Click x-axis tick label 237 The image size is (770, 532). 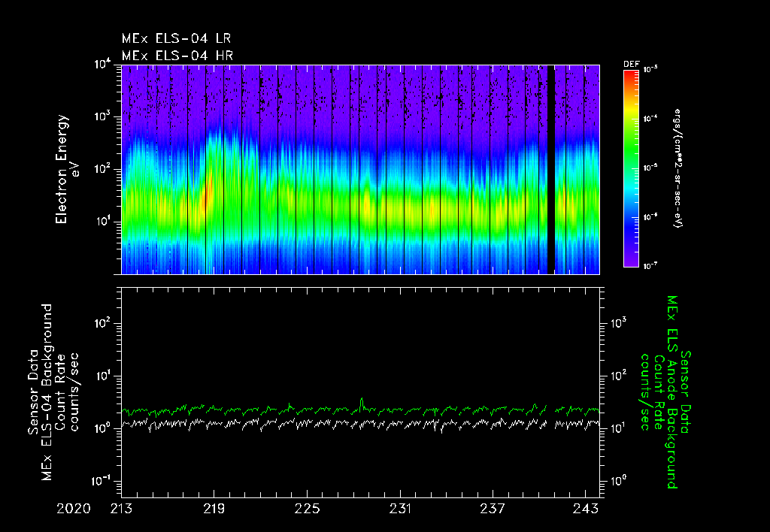click(x=493, y=509)
